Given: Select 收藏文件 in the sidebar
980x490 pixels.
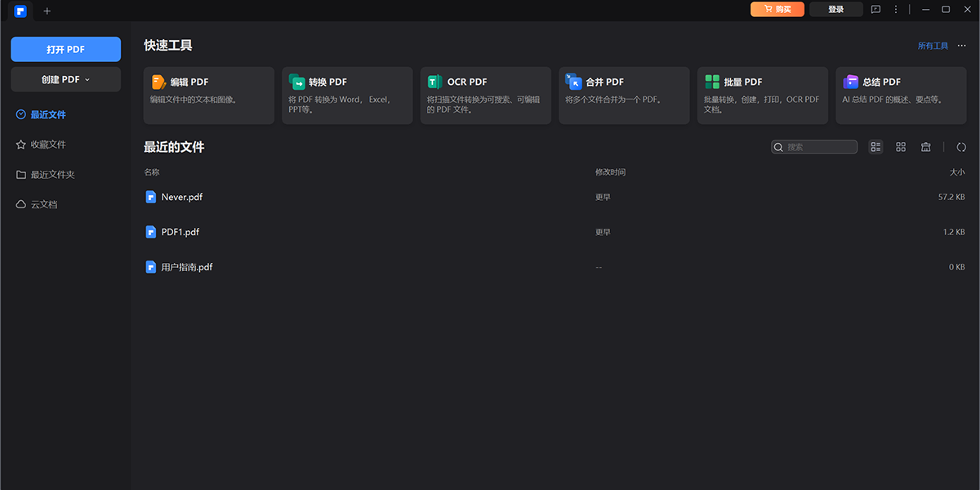Looking at the screenshot, I should click(x=48, y=145).
